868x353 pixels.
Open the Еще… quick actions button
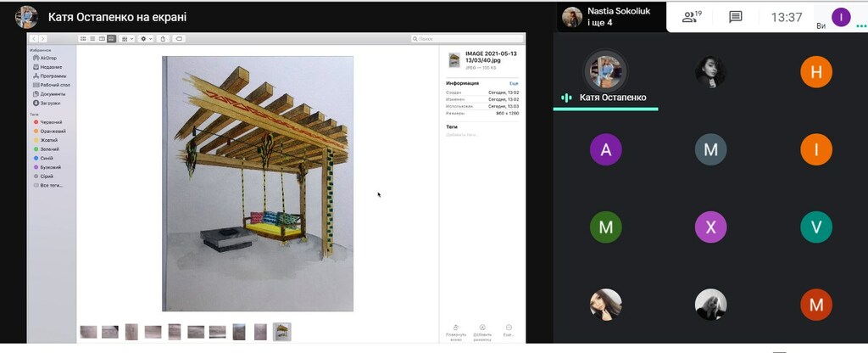click(x=509, y=330)
